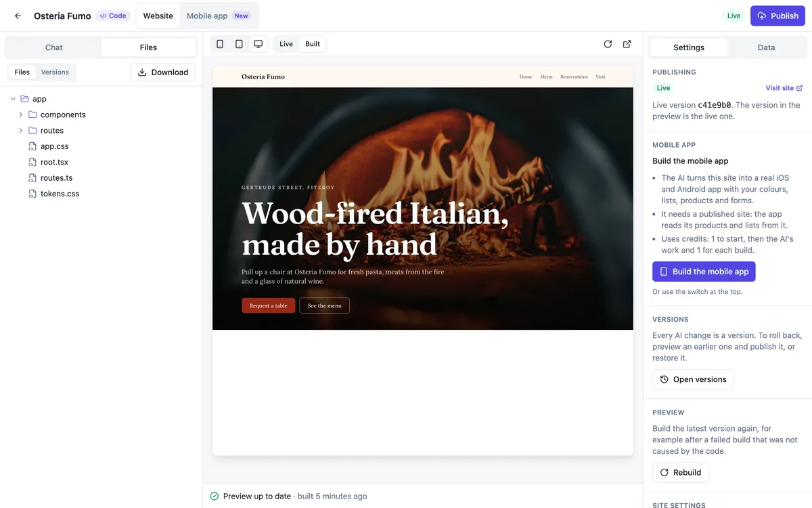Select the tablet viewport icon
The height and width of the screenshot is (508, 812).
[239, 44]
